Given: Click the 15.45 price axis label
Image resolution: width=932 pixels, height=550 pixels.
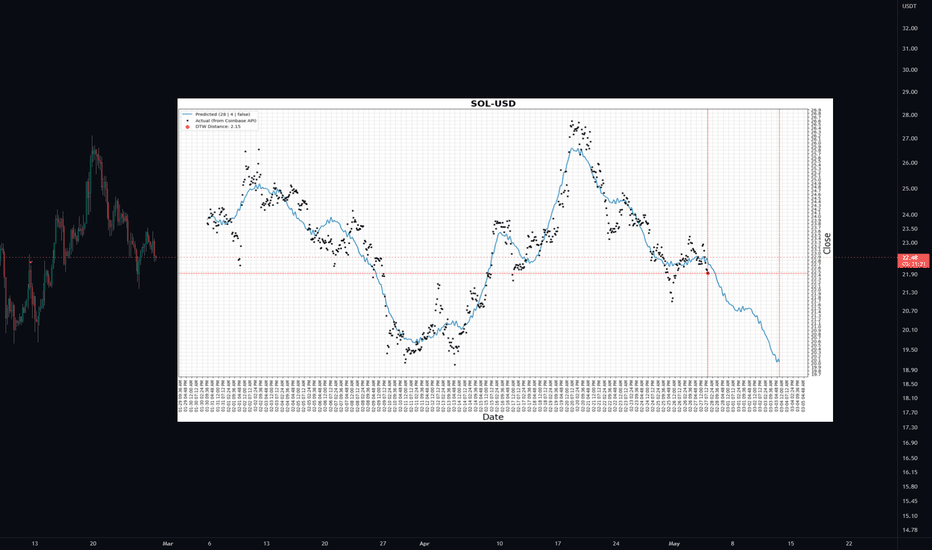Looking at the screenshot, I should coord(909,501).
